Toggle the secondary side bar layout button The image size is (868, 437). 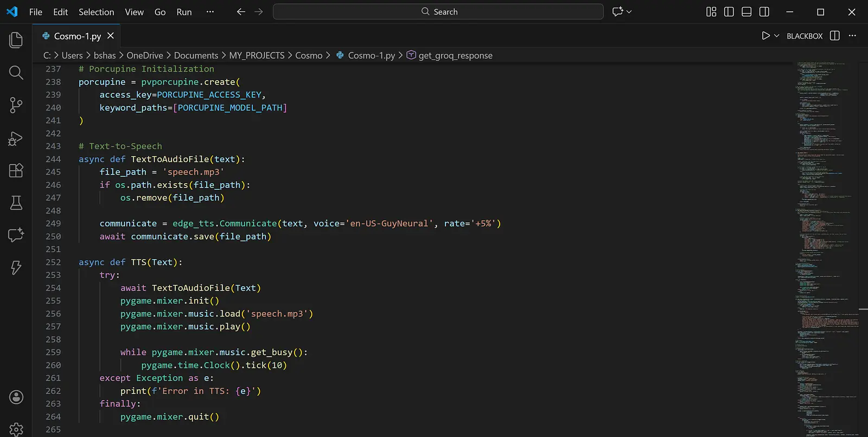(764, 11)
